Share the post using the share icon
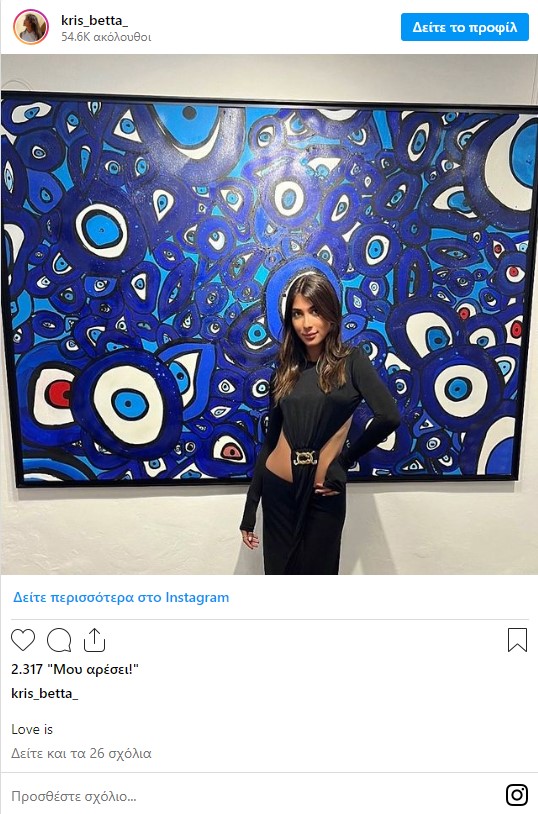The image size is (538, 814). click(x=95, y=640)
